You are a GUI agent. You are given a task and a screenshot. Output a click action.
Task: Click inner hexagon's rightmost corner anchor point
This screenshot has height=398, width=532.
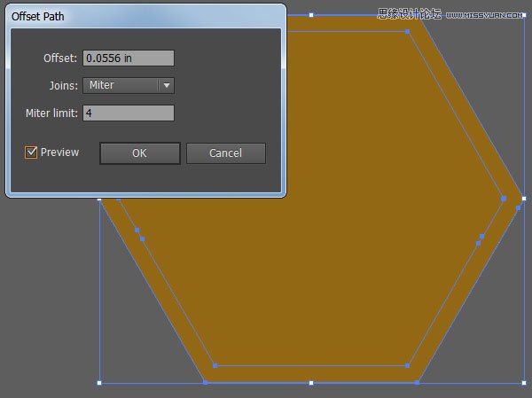pos(504,199)
